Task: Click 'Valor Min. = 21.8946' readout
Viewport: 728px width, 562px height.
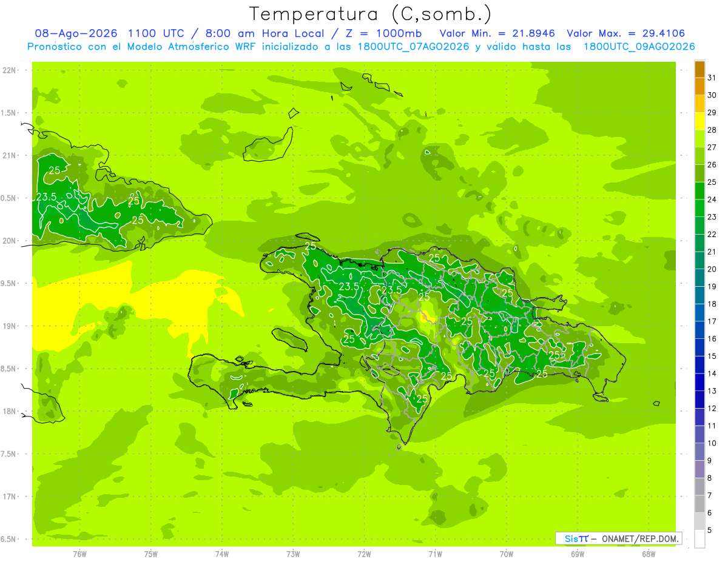Action: 497,33
